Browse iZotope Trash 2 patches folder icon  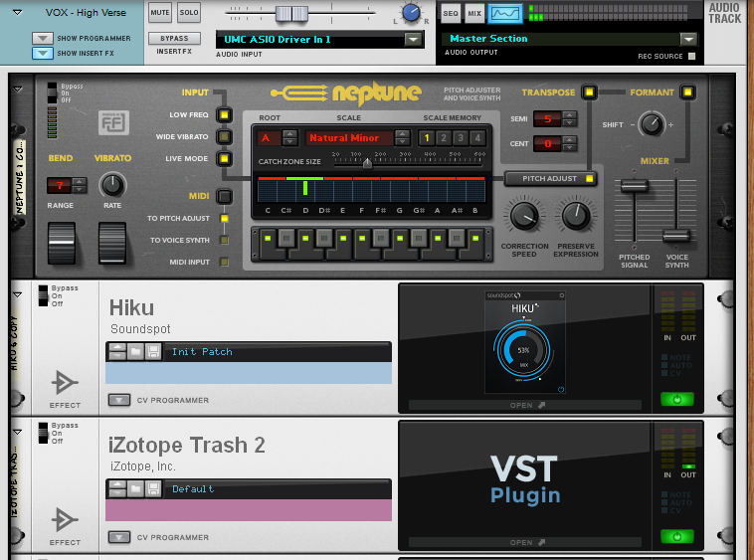click(x=136, y=488)
